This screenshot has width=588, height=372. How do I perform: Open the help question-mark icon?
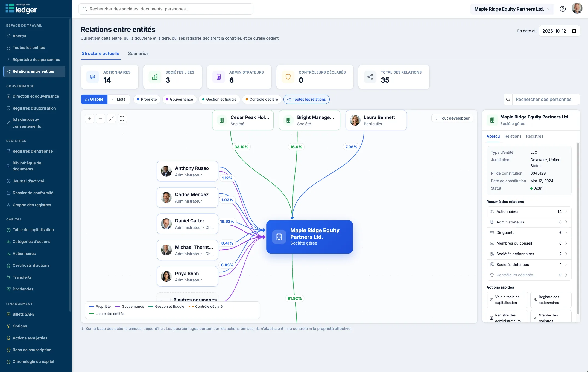pos(563,9)
